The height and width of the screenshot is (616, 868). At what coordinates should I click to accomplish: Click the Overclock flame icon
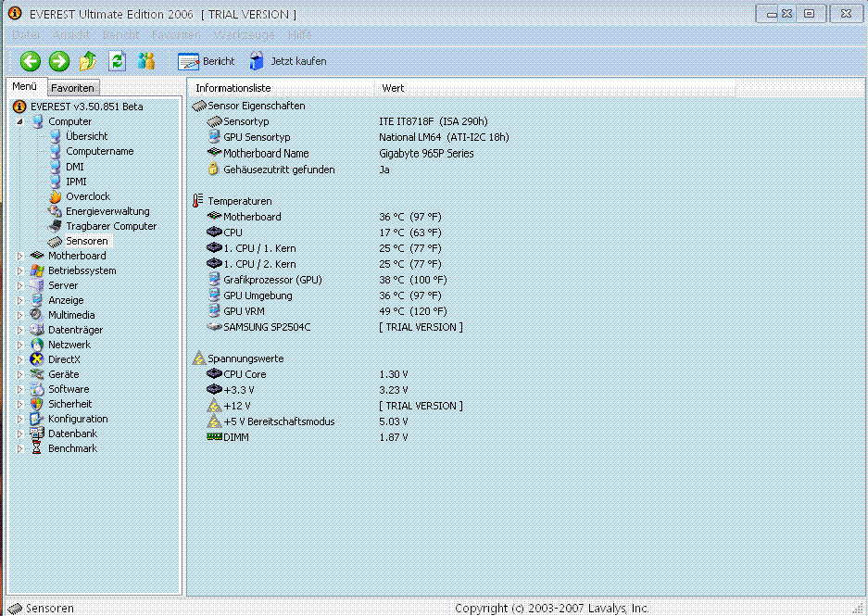[x=55, y=196]
